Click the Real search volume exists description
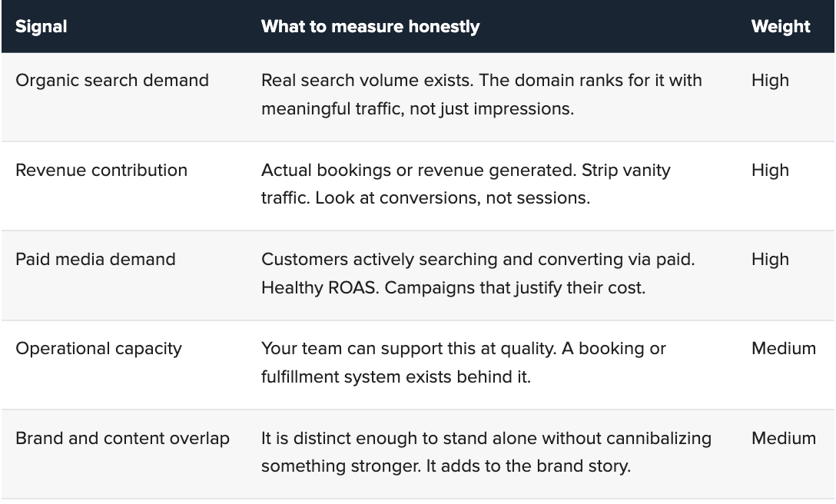 click(x=482, y=94)
